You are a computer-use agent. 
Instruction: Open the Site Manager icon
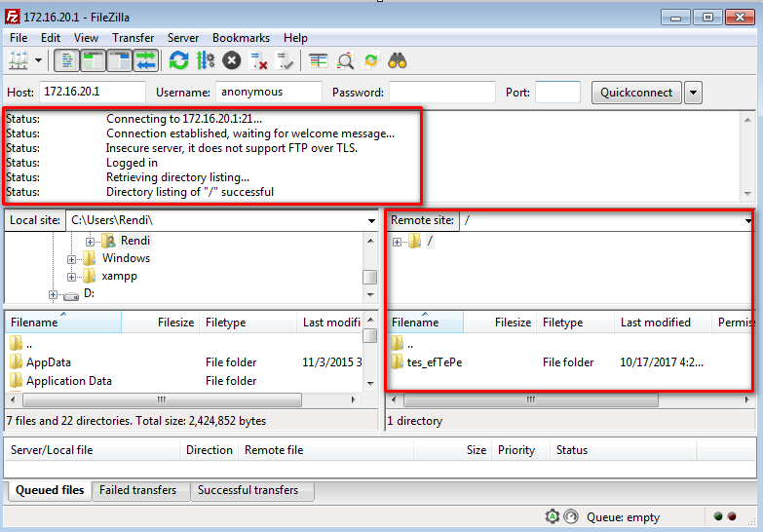click(19, 60)
